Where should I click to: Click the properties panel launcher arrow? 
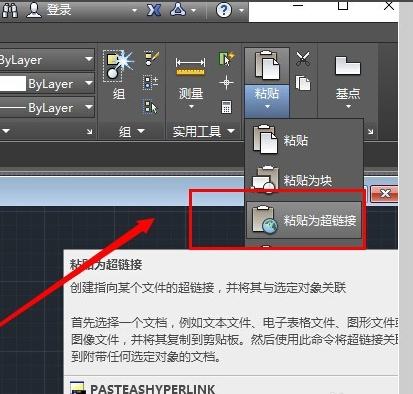click(89, 131)
